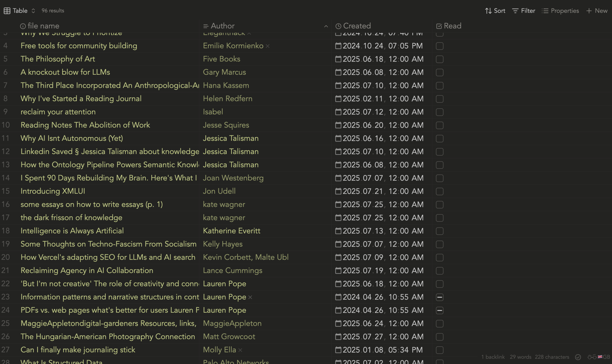This screenshot has height=364, width=612.
Task: Open the Properties list icon
Action: tap(545, 11)
